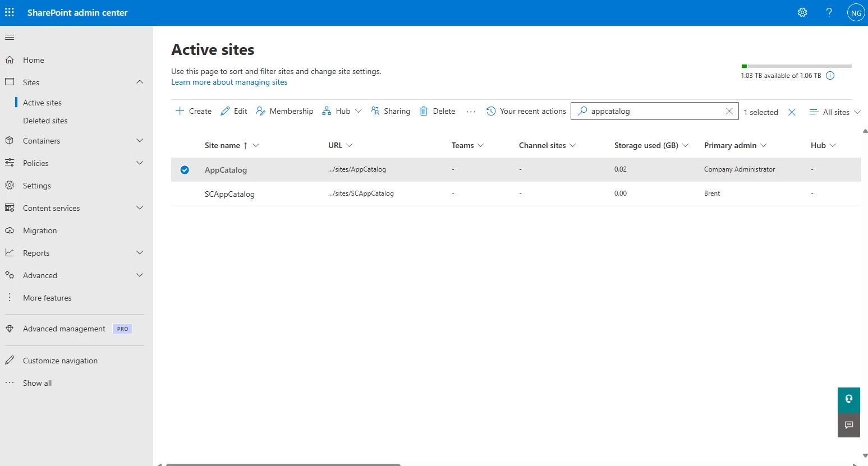Open the help lightbulb widget
Viewport: 868px width, 466px height.
point(848,399)
